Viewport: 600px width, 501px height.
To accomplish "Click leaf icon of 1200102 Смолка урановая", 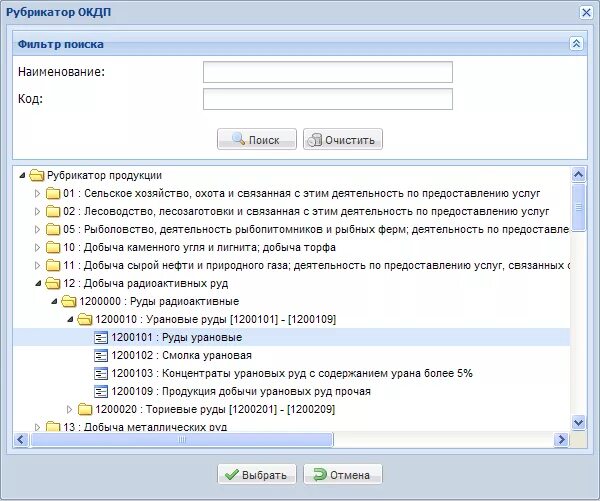I will point(101,356).
